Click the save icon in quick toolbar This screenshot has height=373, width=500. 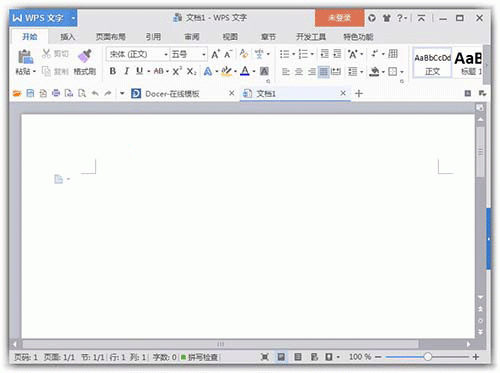(x=30, y=93)
